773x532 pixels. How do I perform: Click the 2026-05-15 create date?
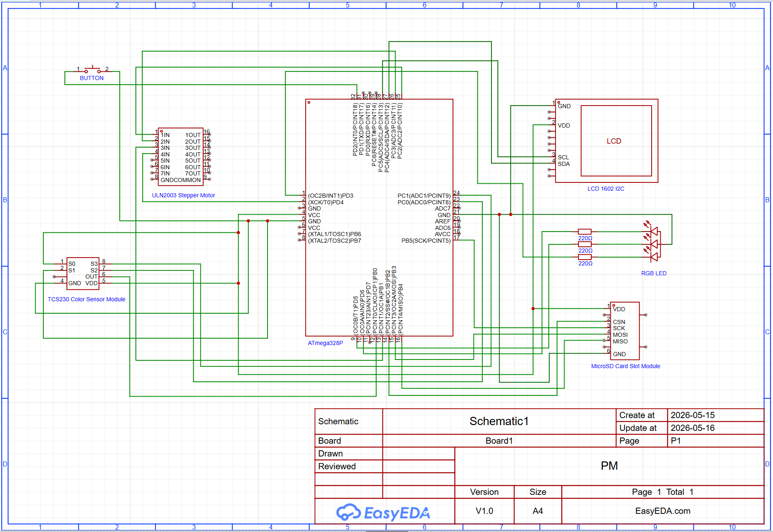tap(692, 415)
